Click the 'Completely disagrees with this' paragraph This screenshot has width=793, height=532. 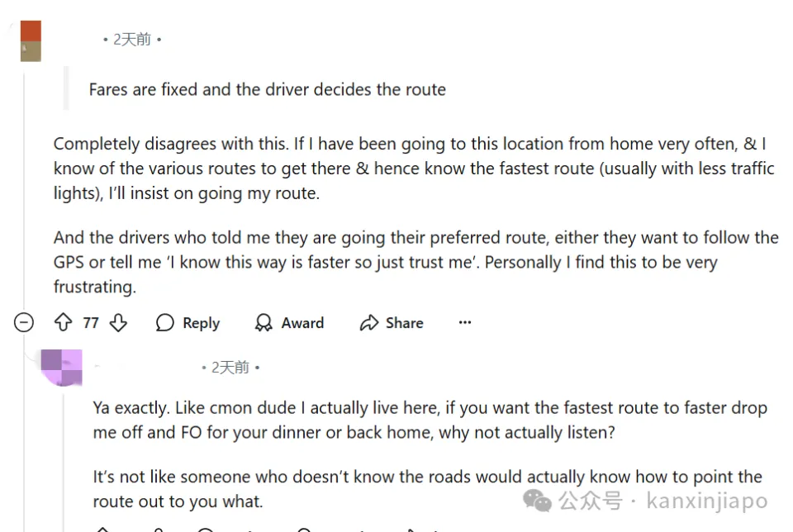click(414, 169)
